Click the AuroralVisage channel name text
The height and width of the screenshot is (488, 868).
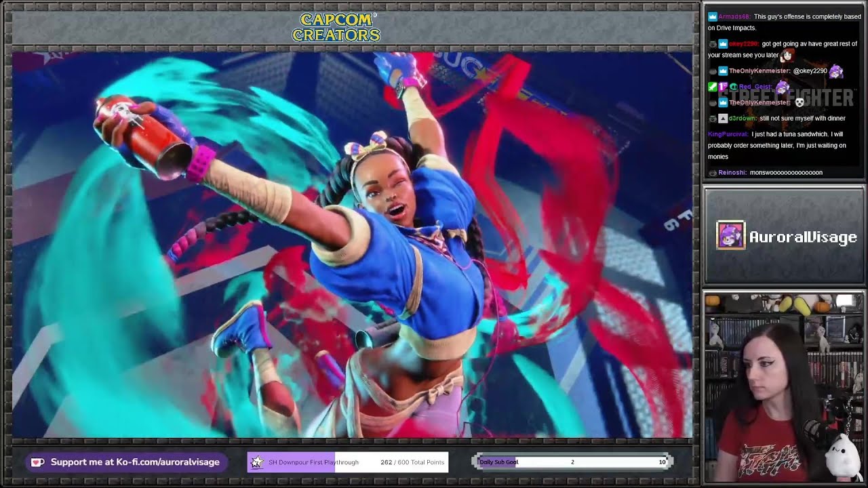803,237
